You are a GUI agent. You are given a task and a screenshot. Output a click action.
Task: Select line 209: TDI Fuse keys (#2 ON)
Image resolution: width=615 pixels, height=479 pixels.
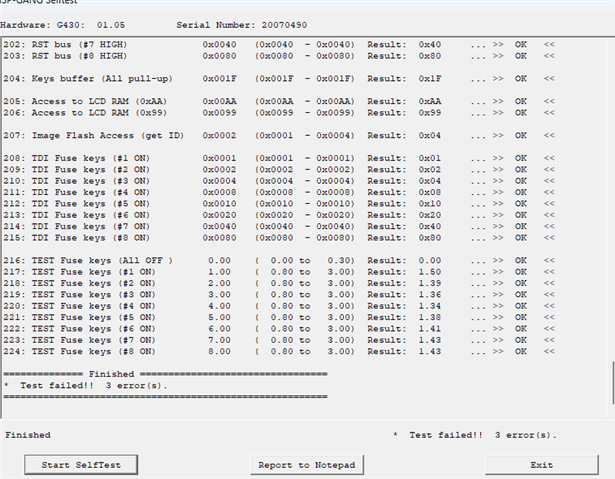(279, 169)
